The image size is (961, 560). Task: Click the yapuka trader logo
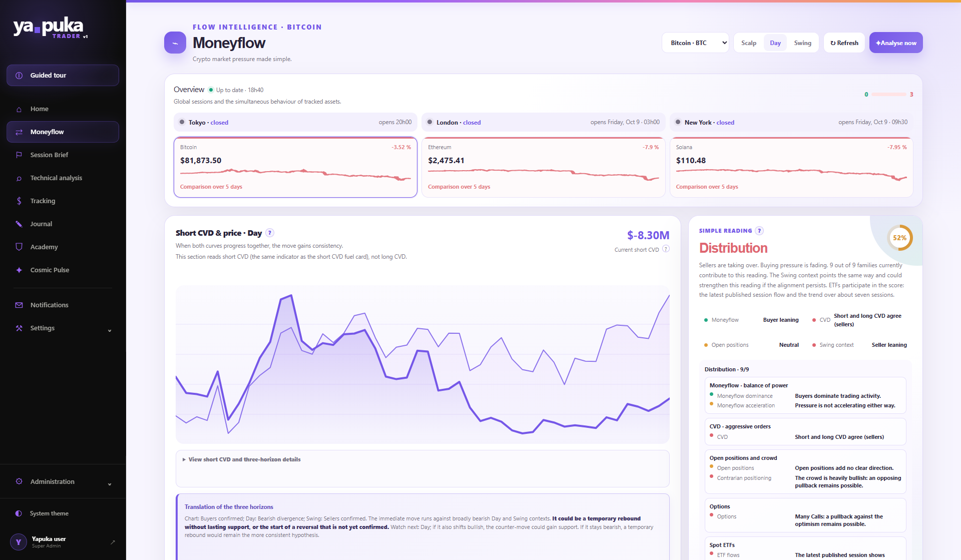(51, 28)
